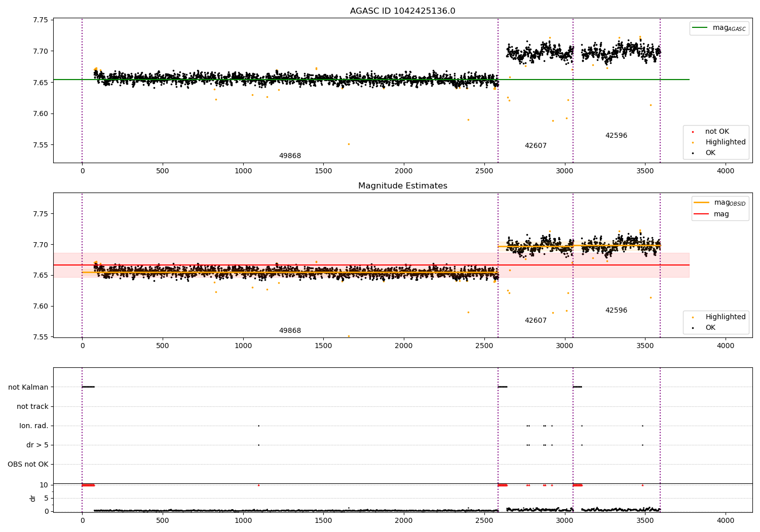Click the black 'OK' entry in top legend
The height and width of the screenshot is (532, 760).
(710, 153)
